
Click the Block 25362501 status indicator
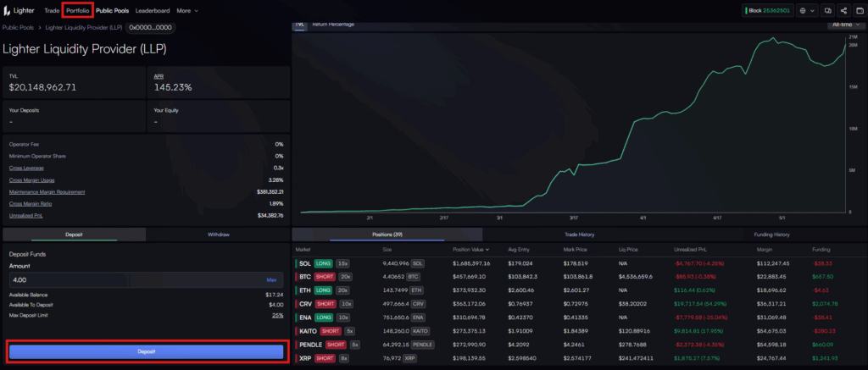(768, 10)
